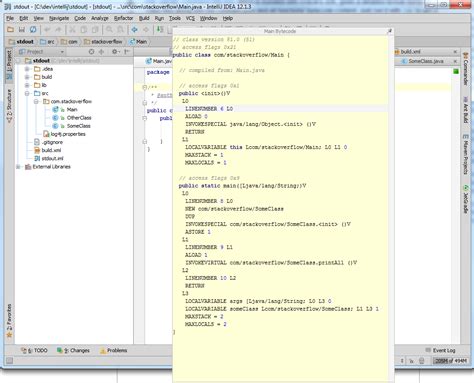Toggle the Favorites tool window sidebar tab

[9, 320]
